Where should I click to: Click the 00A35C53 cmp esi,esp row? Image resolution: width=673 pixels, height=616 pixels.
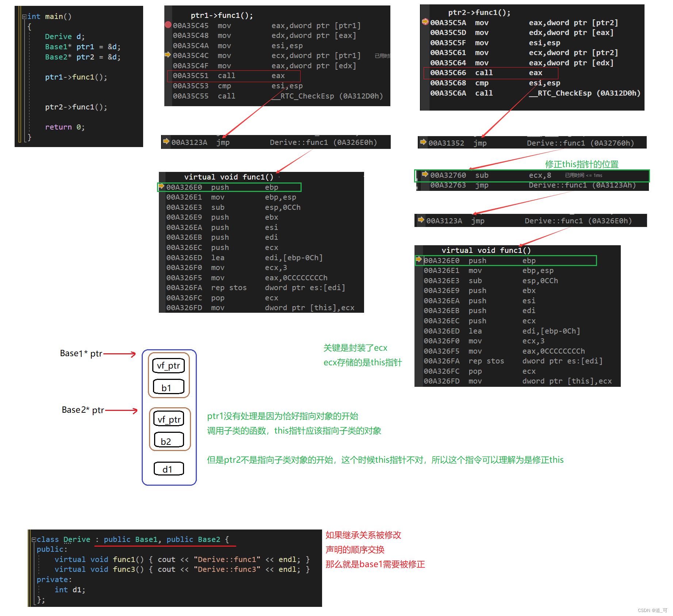coord(238,86)
